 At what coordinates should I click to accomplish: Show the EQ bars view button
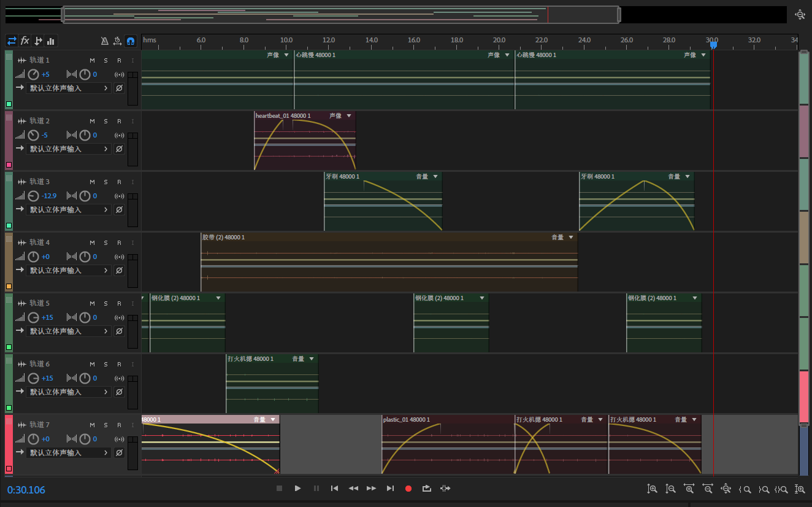[51, 41]
